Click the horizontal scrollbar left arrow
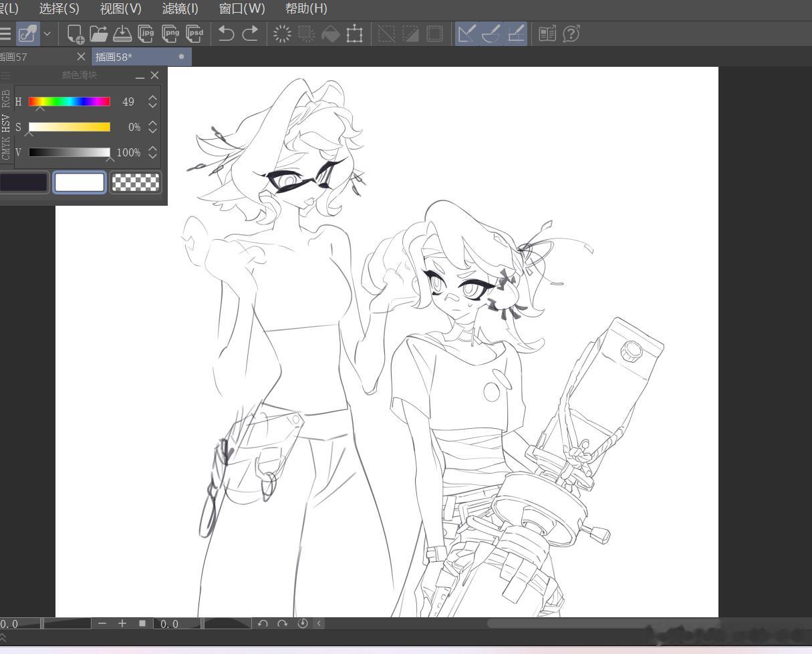This screenshot has height=654, width=812. point(319,623)
